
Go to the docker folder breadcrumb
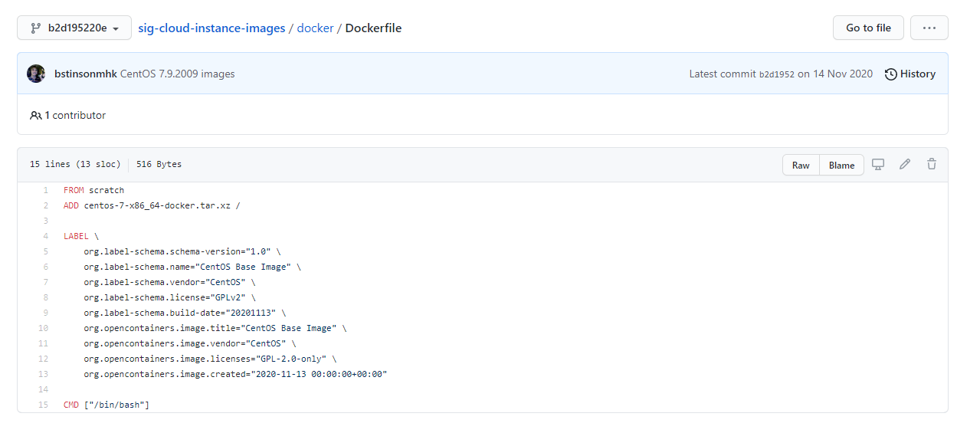315,28
